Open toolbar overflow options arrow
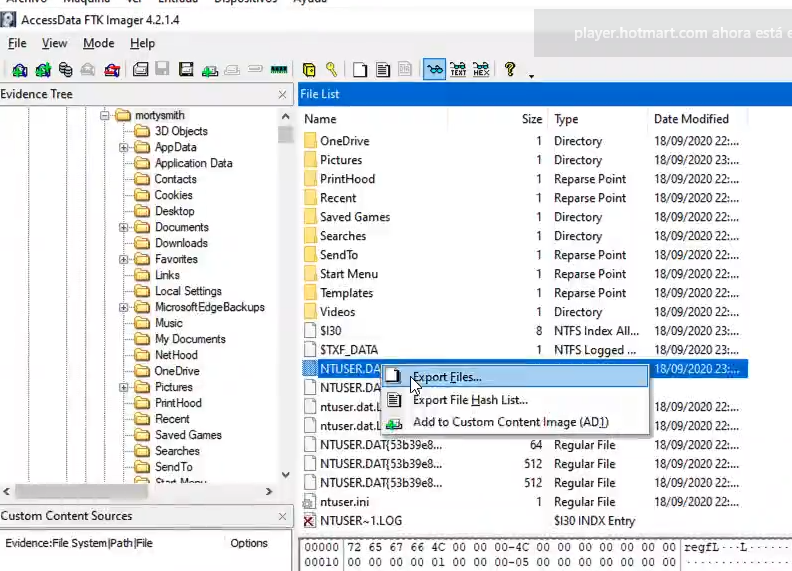 point(531,76)
